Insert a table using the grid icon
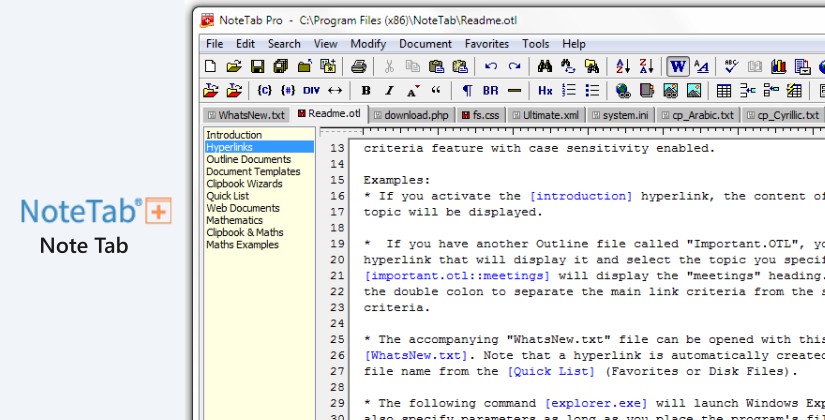The height and width of the screenshot is (420, 825). click(x=724, y=91)
